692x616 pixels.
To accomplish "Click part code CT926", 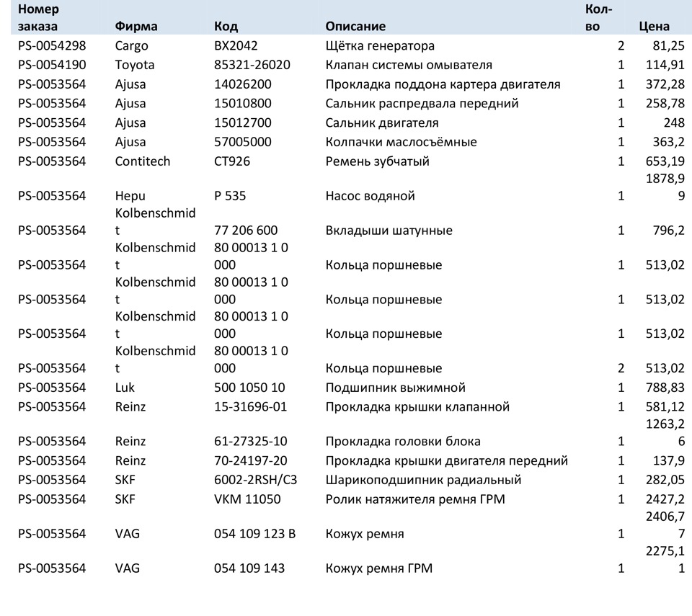I will tap(232, 161).
